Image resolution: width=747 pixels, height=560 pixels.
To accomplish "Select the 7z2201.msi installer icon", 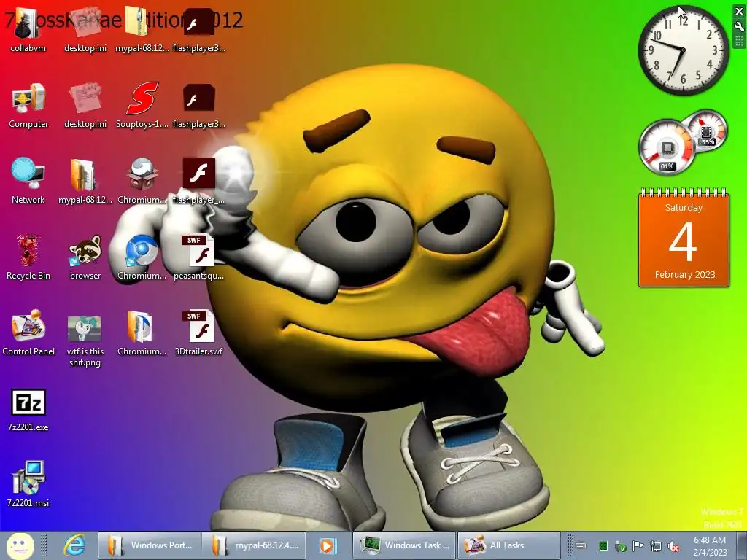I will tap(28, 484).
